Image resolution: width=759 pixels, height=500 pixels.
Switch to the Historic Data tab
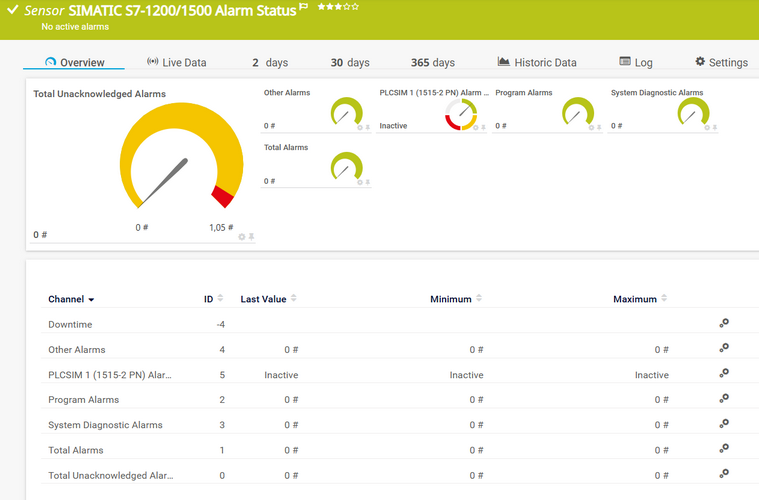(537, 62)
